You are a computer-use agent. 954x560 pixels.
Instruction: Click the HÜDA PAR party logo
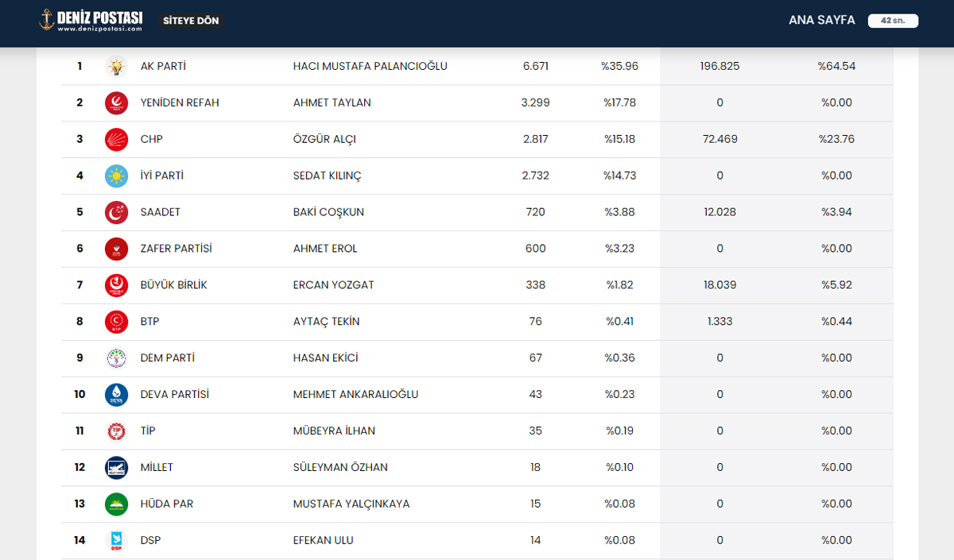(x=116, y=505)
